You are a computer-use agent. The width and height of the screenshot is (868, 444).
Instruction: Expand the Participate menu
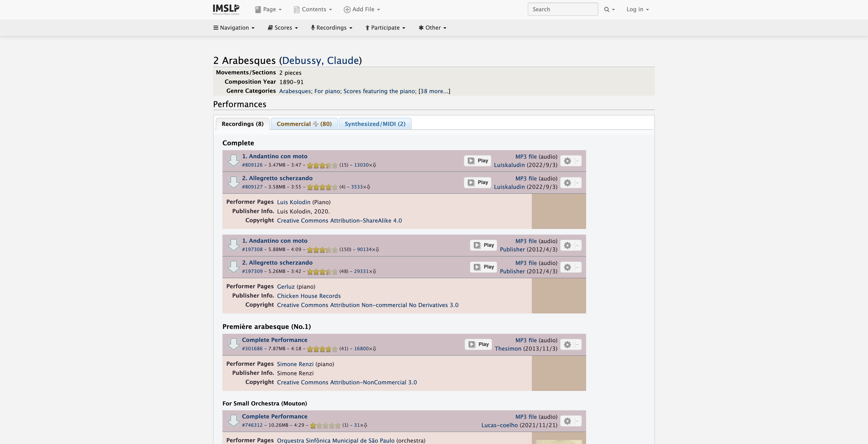point(385,28)
